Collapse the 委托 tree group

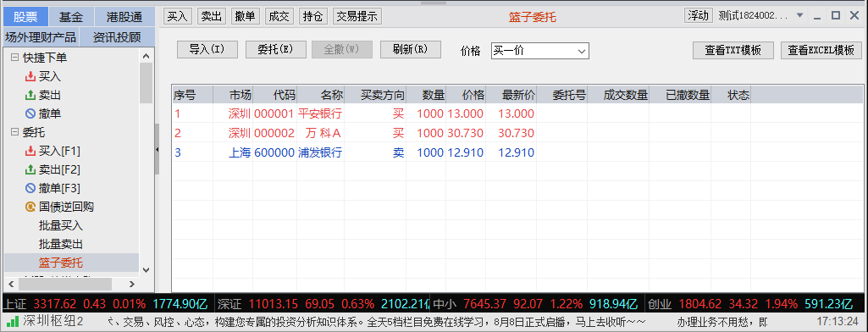point(14,132)
